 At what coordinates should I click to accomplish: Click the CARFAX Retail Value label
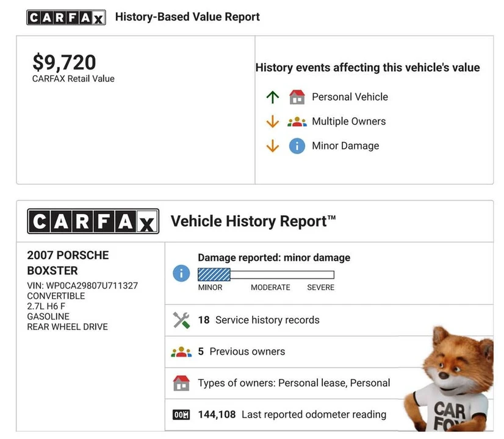click(73, 79)
